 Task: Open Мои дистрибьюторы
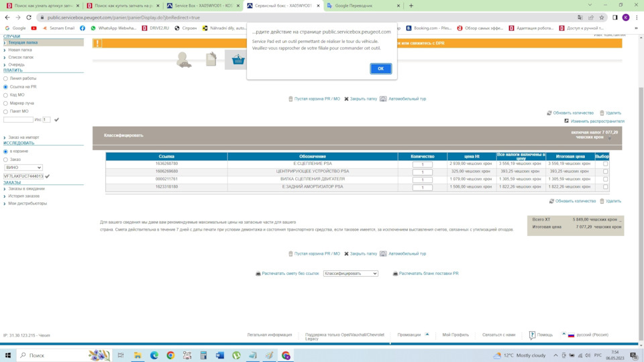[x=28, y=204]
